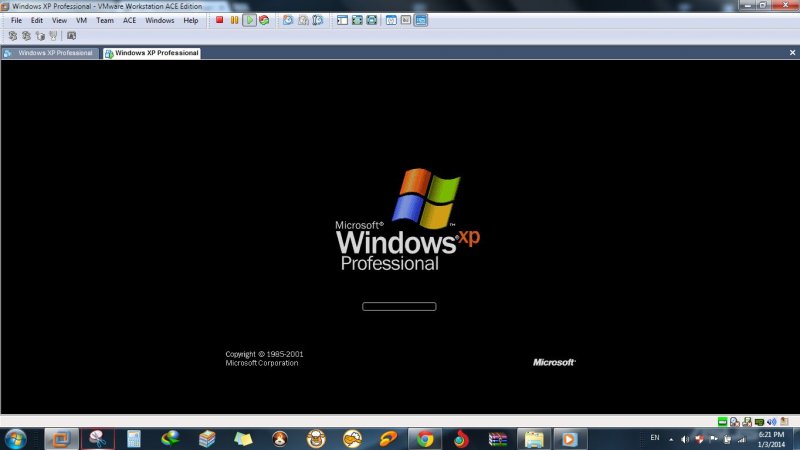Open the Help menu
800x450 pixels.
[x=191, y=20]
